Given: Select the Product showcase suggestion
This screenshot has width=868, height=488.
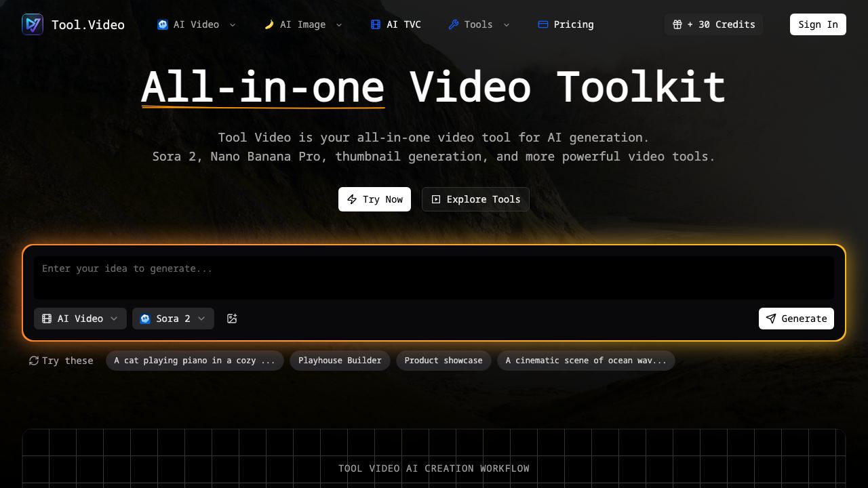Looking at the screenshot, I should tap(443, 361).
